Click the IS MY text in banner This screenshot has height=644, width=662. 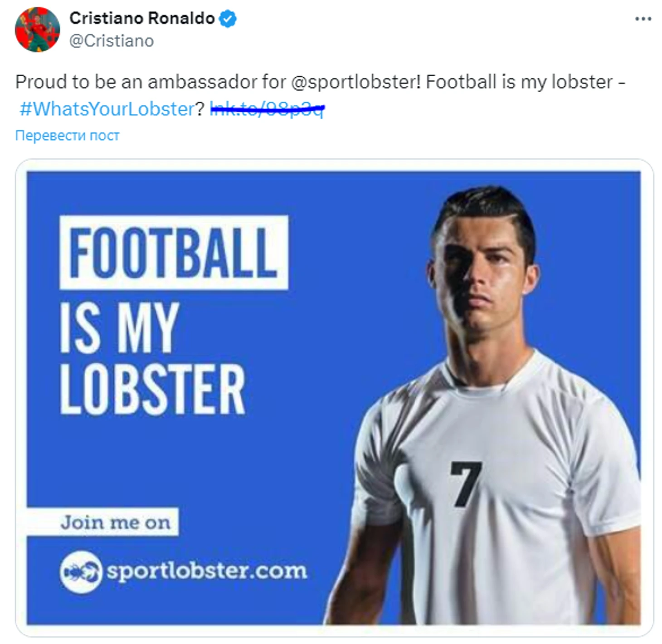click(120, 327)
